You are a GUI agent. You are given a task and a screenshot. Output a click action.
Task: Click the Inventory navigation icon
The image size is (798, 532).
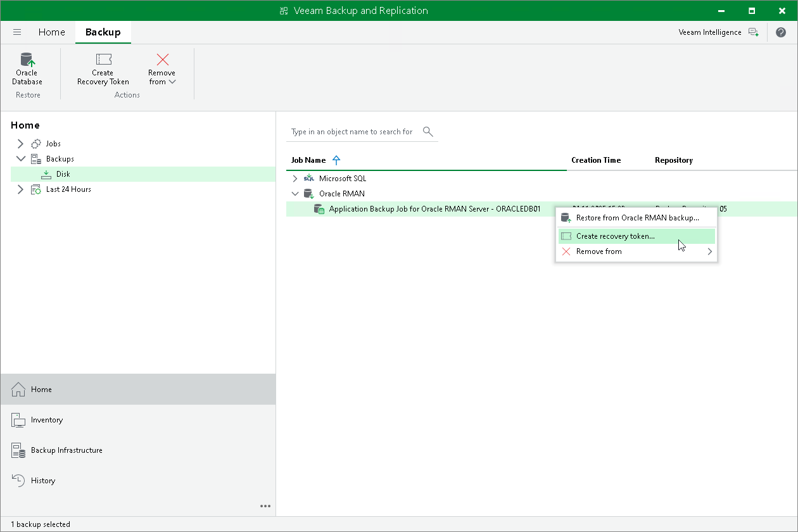tap(18, 420)
